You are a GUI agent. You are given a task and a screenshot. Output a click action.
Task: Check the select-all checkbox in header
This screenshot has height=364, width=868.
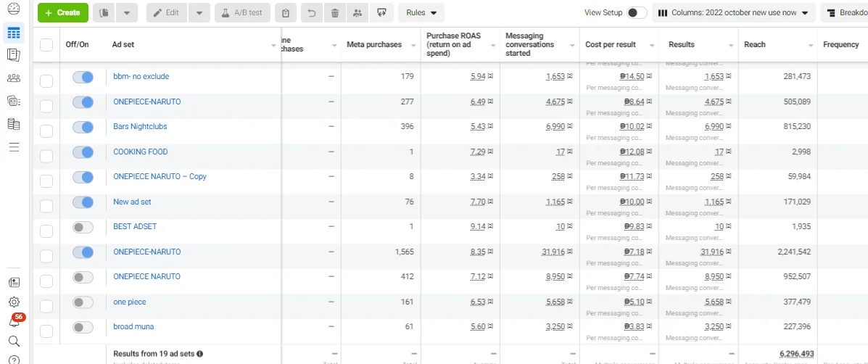(46, 45)
